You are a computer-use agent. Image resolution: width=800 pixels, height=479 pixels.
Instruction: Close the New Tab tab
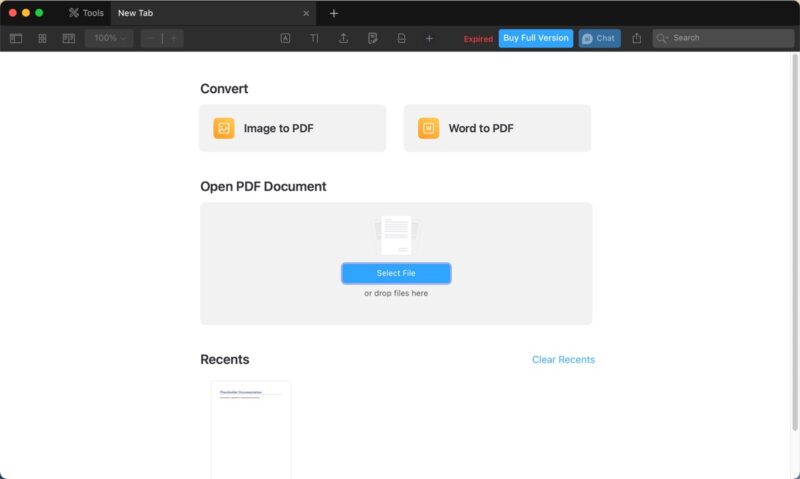point(306,13)
